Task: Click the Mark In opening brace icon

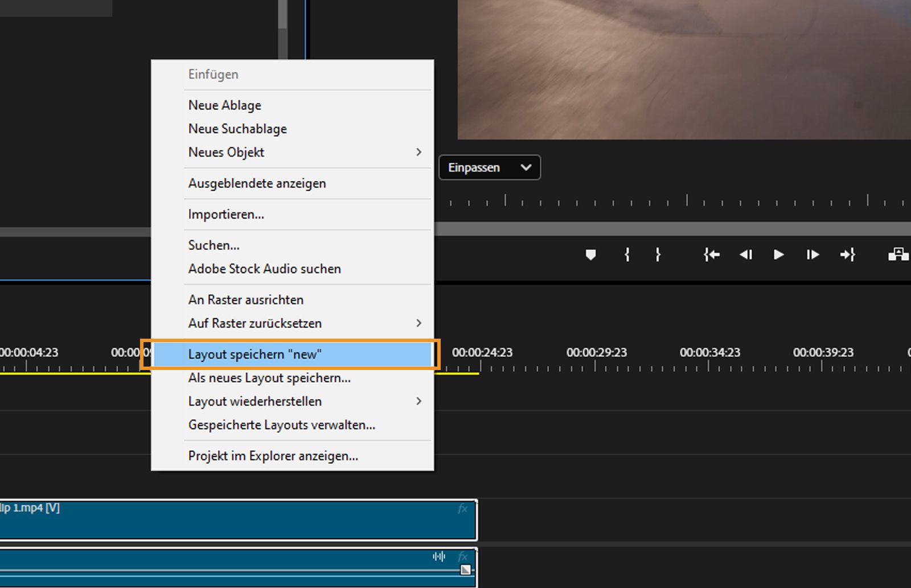Action: pyautogui.click(x=627, y=254)
